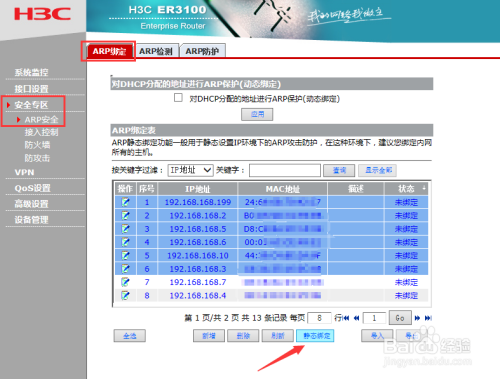Click the rows-per-page input showing 8
The height and width of the screenshot is (379, 500).
click(319, 318)
